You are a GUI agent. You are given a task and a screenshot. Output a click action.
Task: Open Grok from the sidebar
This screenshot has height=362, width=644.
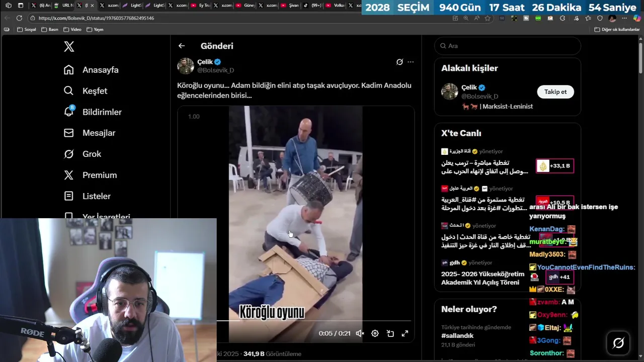[x=83, y=154]
